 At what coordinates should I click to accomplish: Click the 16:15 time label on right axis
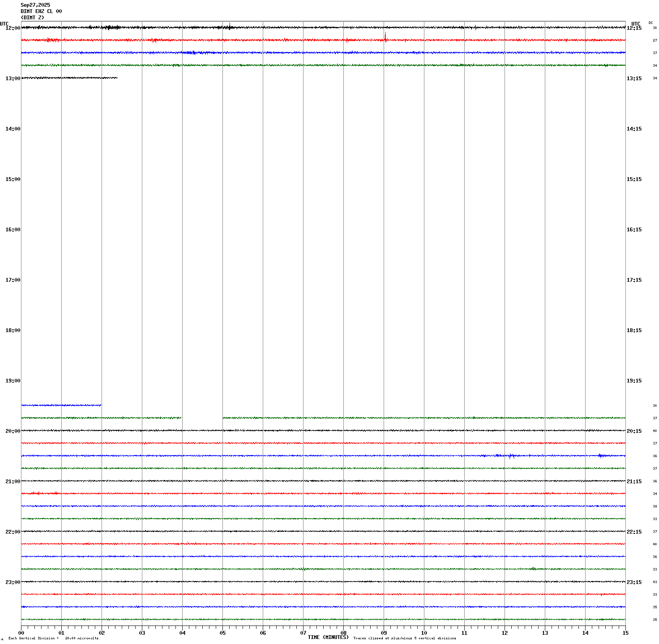634,230
